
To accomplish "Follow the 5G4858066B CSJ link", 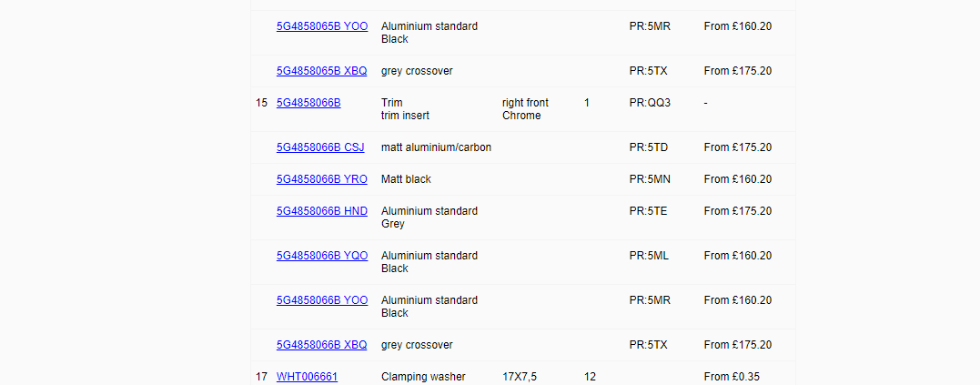I will [320, 147].
